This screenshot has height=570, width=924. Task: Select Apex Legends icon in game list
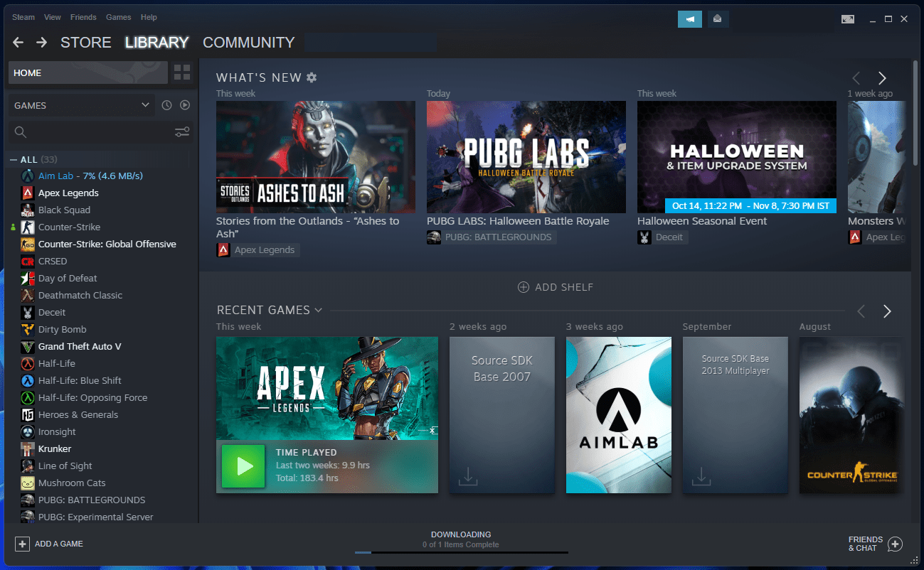[27, 193]
